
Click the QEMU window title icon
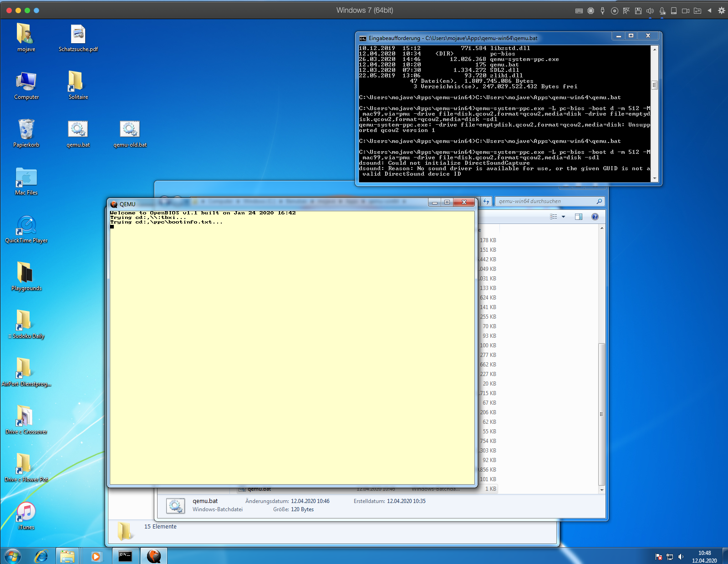point(114,204)
